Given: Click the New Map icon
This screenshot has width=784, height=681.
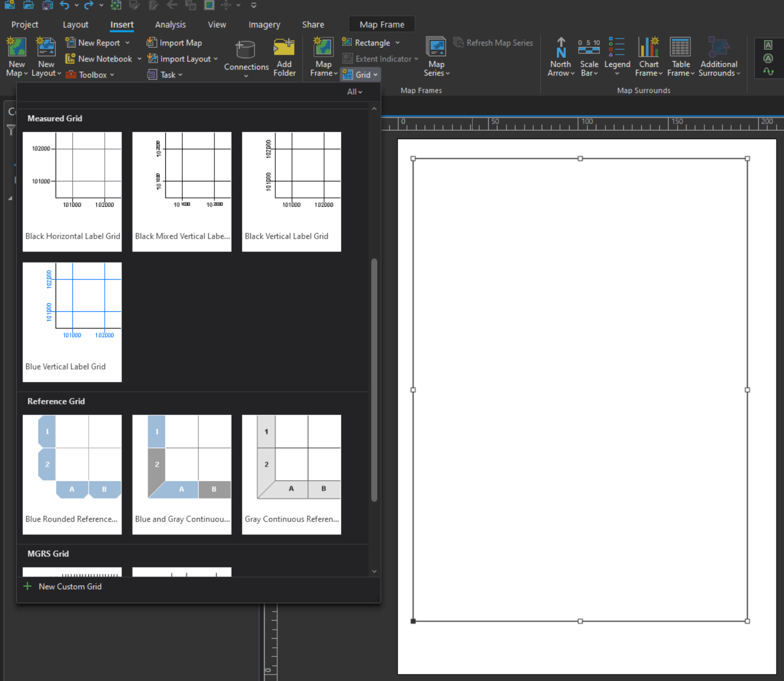Looking at the screenshot, I should tap(17, 48).
